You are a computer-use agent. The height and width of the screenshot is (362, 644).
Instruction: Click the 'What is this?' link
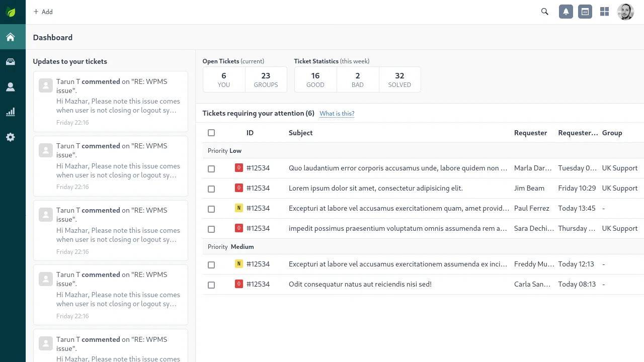click(337, 114)
